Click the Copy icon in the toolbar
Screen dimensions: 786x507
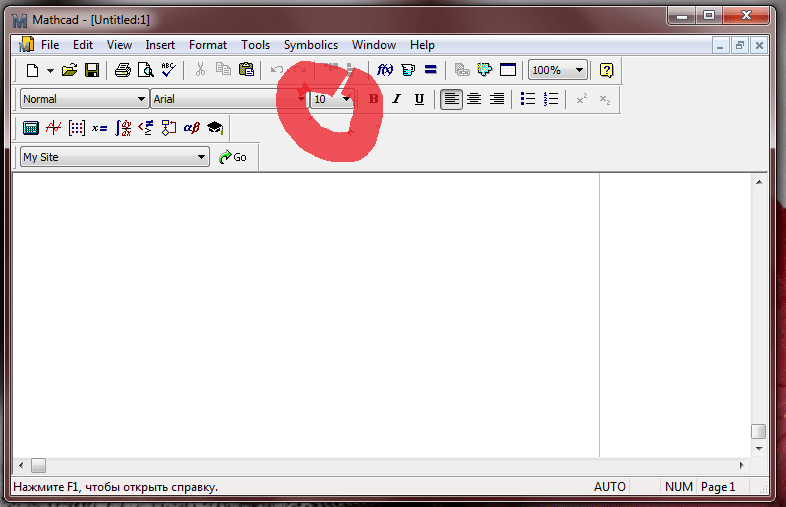pyautogui.click(x=223, y=69)
